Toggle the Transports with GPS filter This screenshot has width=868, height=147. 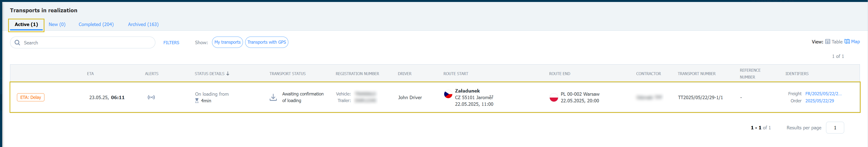[267, 42]
